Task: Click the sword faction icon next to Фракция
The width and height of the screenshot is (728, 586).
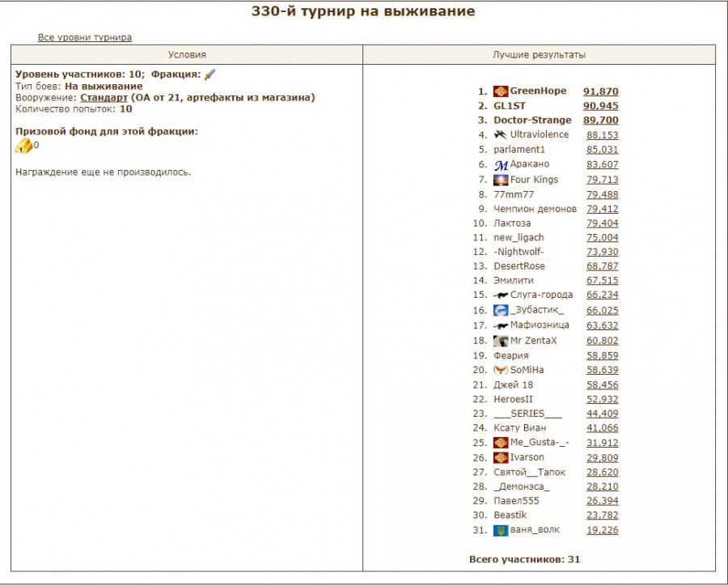Action: pyautogui.click(x=210, y=74)
